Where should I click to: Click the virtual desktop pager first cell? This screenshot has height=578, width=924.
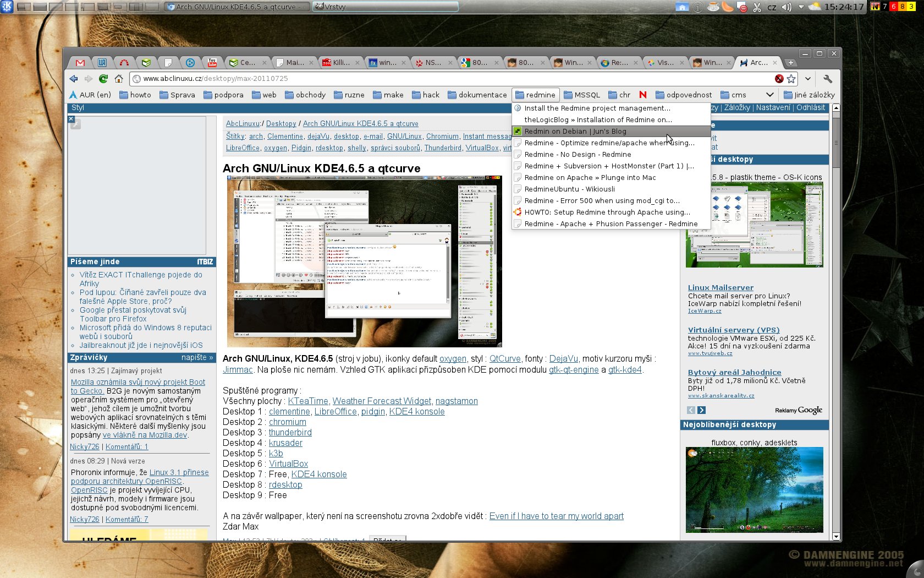click(24, 7)
